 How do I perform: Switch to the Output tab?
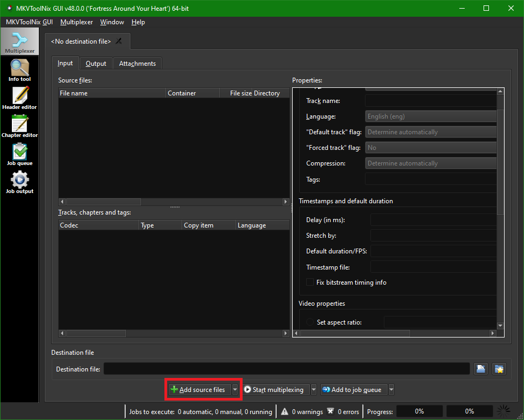click(x=96, y=64)
